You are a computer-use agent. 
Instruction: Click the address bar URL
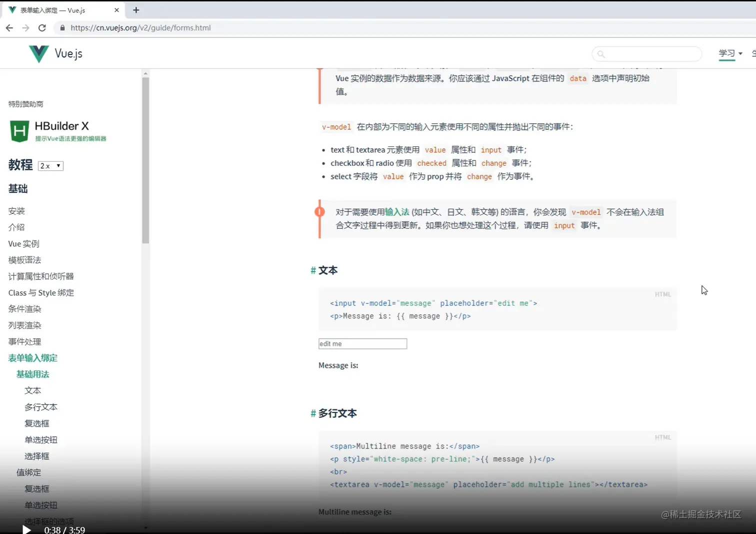point(140,28)
